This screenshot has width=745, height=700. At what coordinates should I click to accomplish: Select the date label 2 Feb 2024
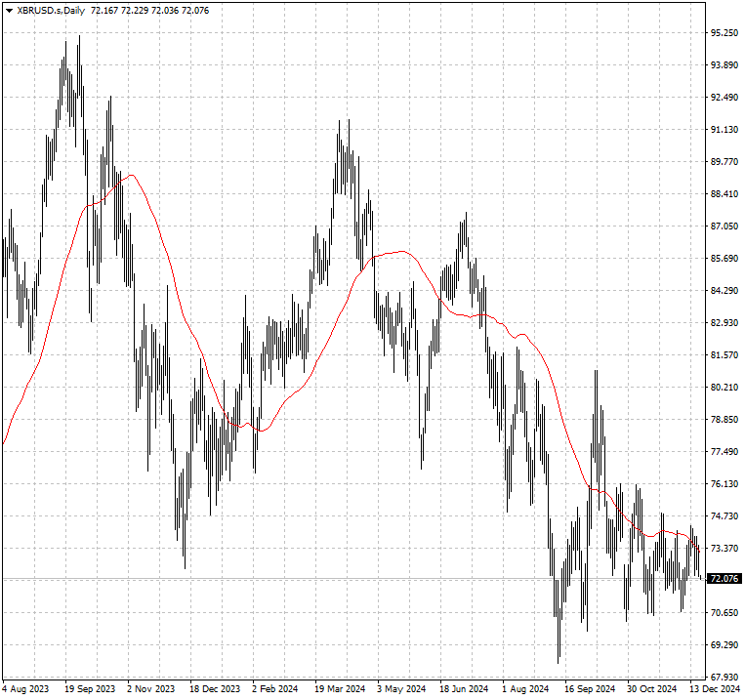coord(275,688)
